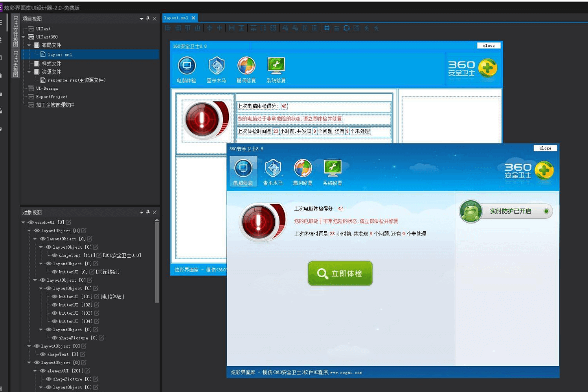Toggle visibility of shapeText [0]
Screen dimensions: 588x392
43,355
